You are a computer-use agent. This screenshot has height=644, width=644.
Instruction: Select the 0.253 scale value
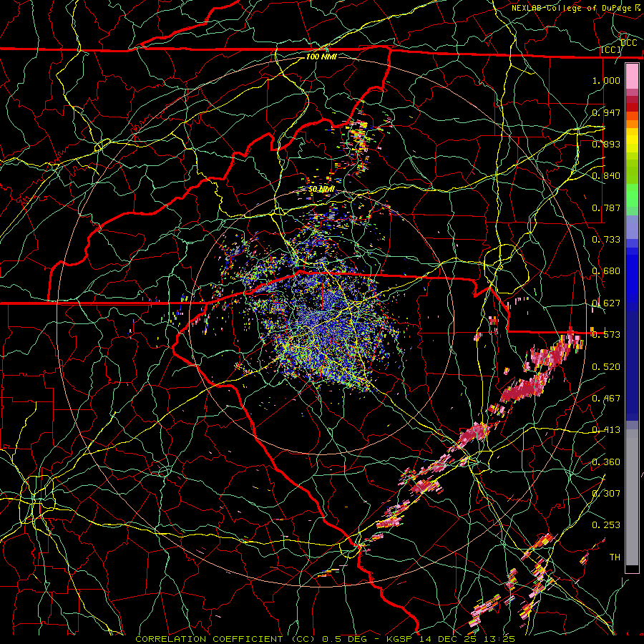coord(606,525)
